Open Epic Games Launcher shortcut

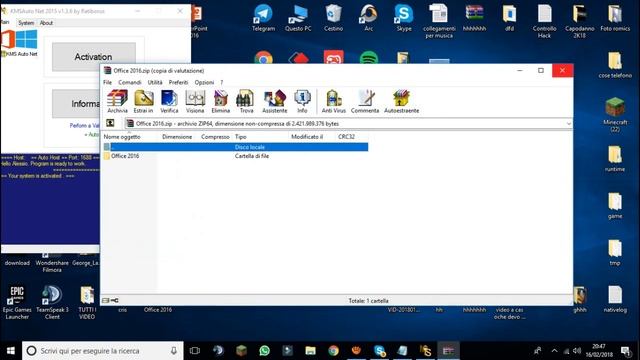(17, 302)
